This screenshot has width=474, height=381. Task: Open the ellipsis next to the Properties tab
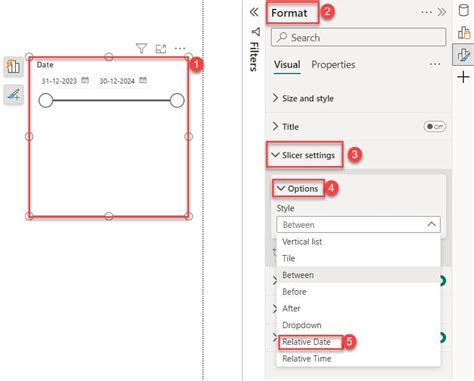pyautogui.click(x=435, y=64)
